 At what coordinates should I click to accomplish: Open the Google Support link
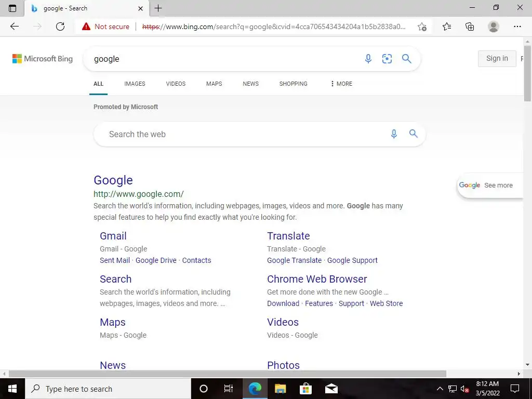pos(352,260)
